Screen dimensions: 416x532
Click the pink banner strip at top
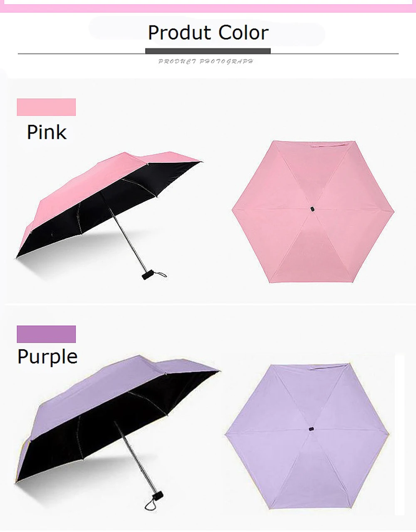(208, 6)
